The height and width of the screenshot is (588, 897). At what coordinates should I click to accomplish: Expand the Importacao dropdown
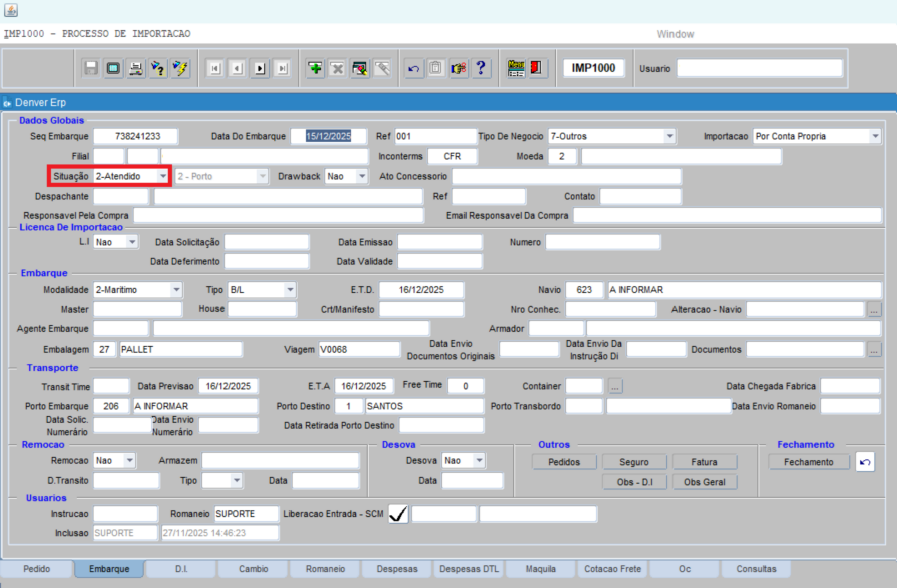click(875, 136)
